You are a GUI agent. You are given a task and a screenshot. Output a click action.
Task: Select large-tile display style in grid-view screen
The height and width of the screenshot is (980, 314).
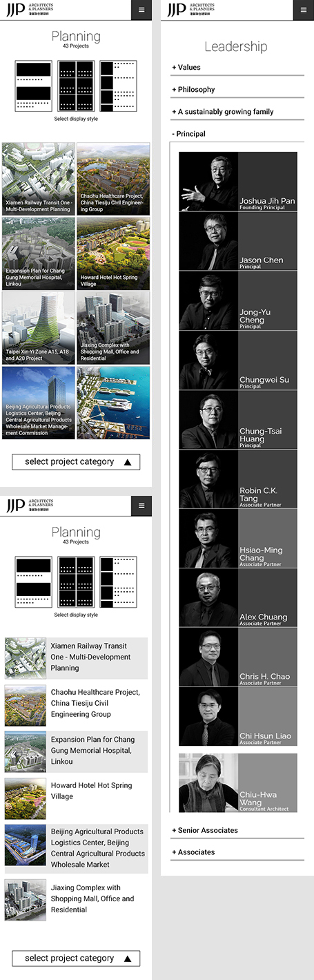tap(34, 86)
